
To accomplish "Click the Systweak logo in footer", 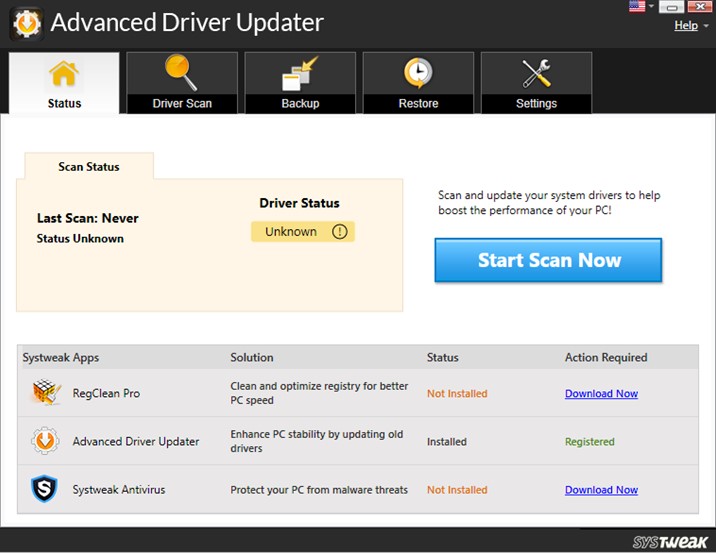I will click(x=670, y=542).
